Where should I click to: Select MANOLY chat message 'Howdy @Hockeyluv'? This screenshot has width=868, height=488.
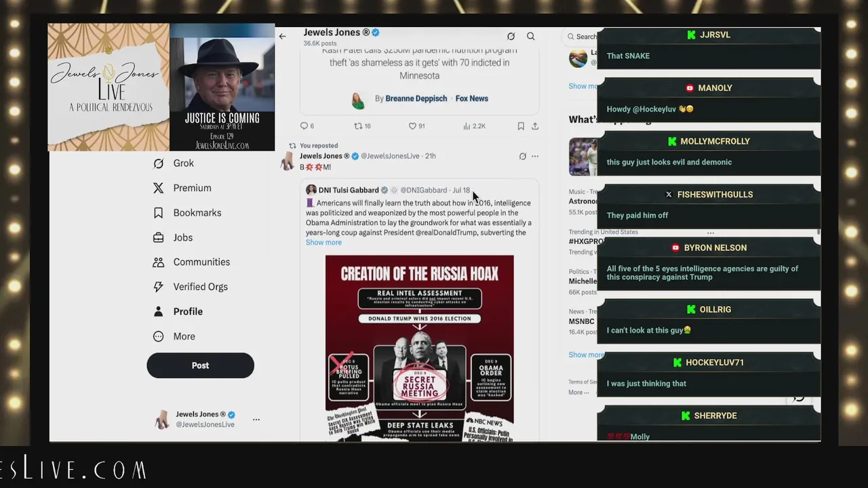650,109
